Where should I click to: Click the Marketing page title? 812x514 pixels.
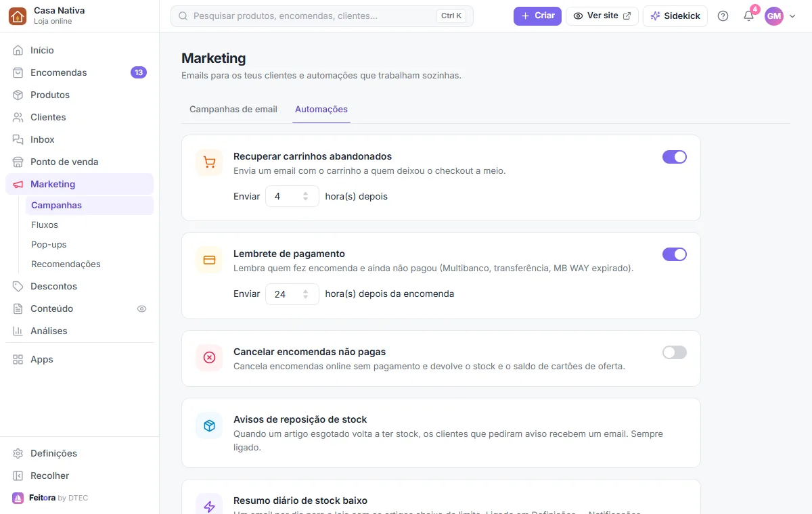coord(214,58)
